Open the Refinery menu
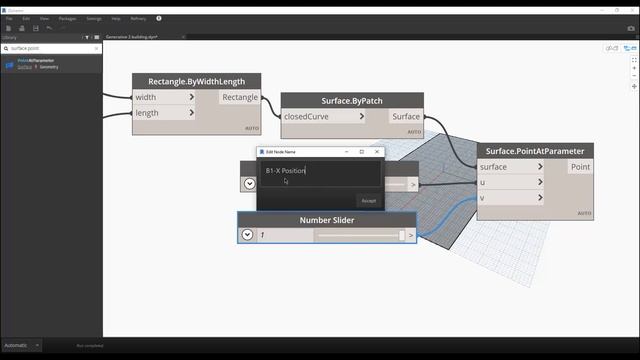Screen dimensions: 640x360 pyautogui.click(x=138, y=19)
